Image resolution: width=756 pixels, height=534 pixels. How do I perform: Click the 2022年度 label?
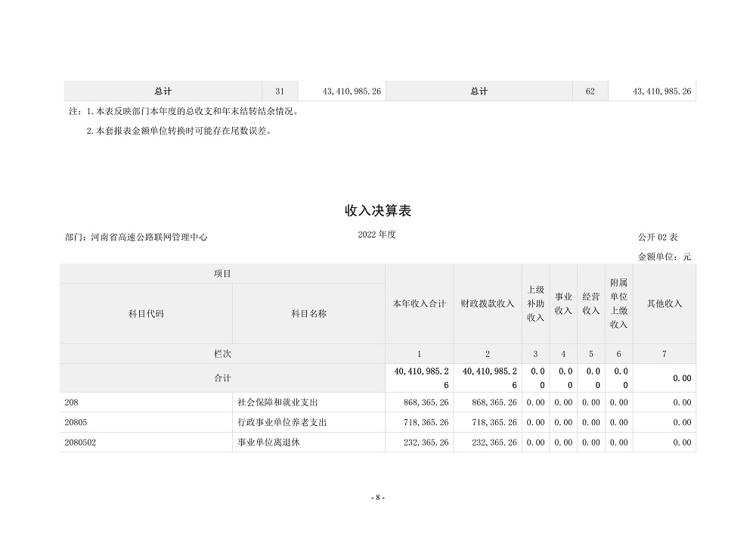(x=376, y=234)
